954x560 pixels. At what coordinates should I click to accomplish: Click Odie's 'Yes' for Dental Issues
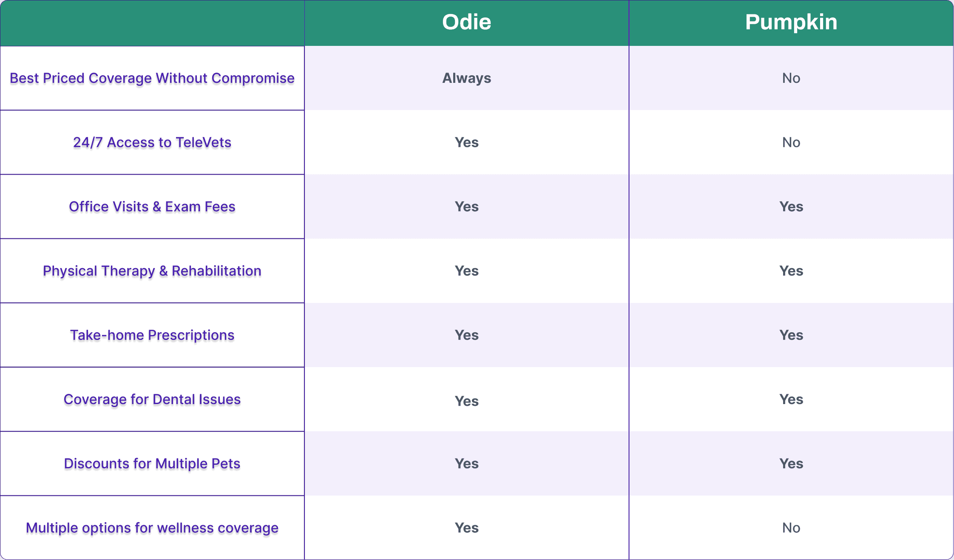point(466,401)
